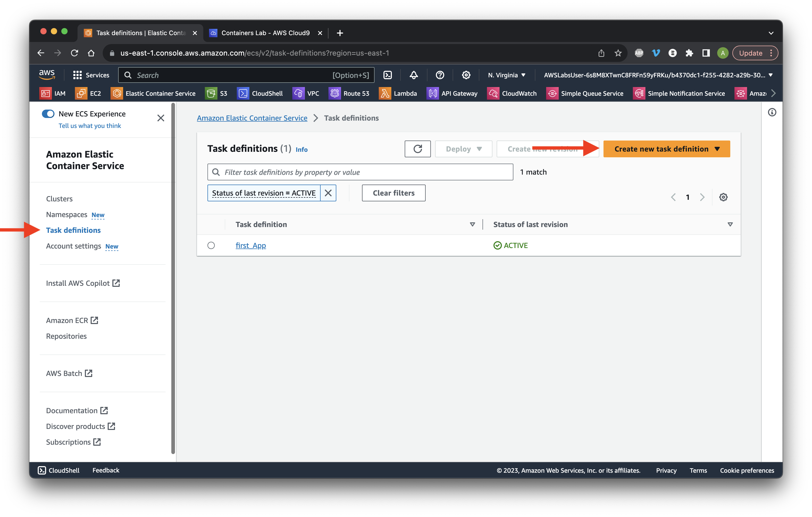Viewport: 812px width, 517px height.
Task: Click the filter task definitions field
Action: coord(360,172)
